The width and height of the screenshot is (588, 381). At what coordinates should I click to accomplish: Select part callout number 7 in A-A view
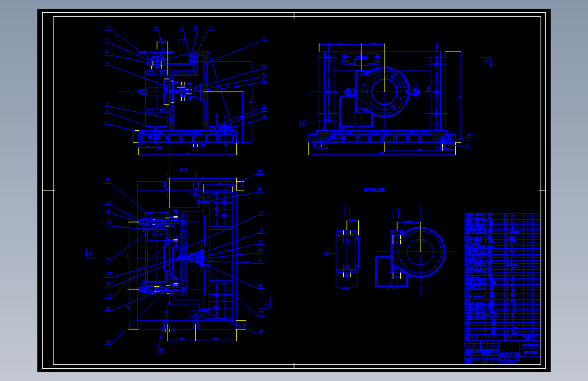click(108, 28)
